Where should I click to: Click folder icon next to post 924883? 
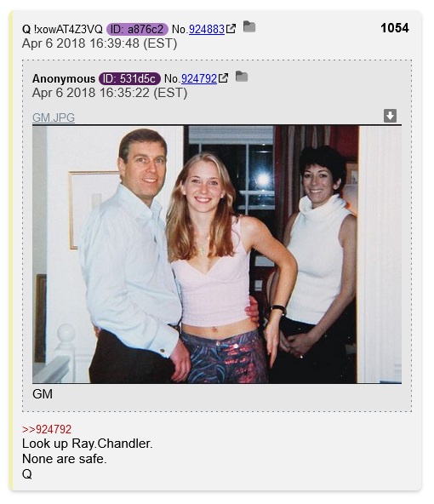tap(249, 26)
